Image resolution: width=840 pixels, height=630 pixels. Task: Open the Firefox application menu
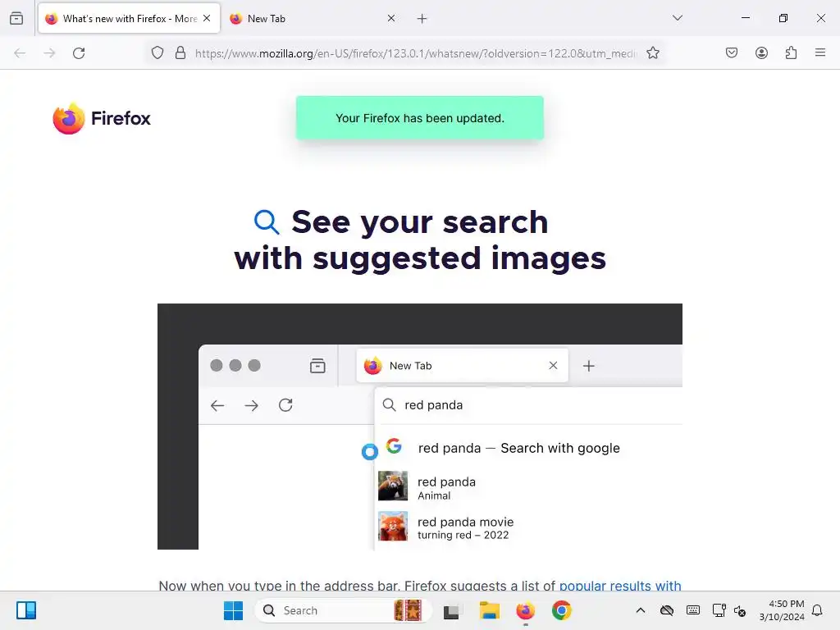click(x=820, y=53)
